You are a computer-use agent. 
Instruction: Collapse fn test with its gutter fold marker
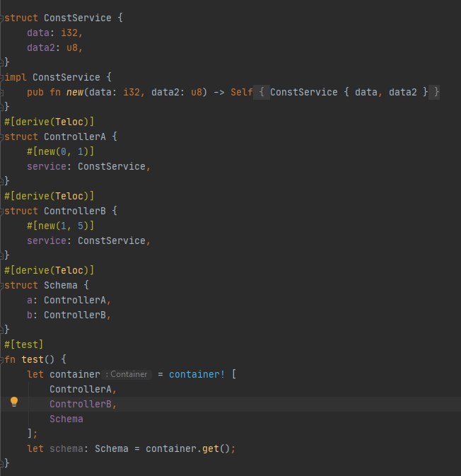click(1, 360)
